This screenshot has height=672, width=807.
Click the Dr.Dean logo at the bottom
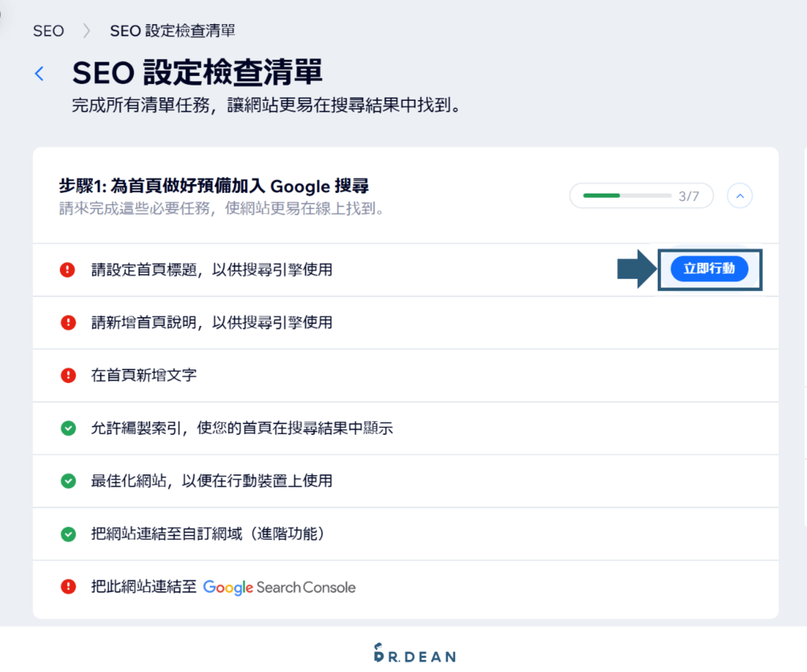(414, 655)
